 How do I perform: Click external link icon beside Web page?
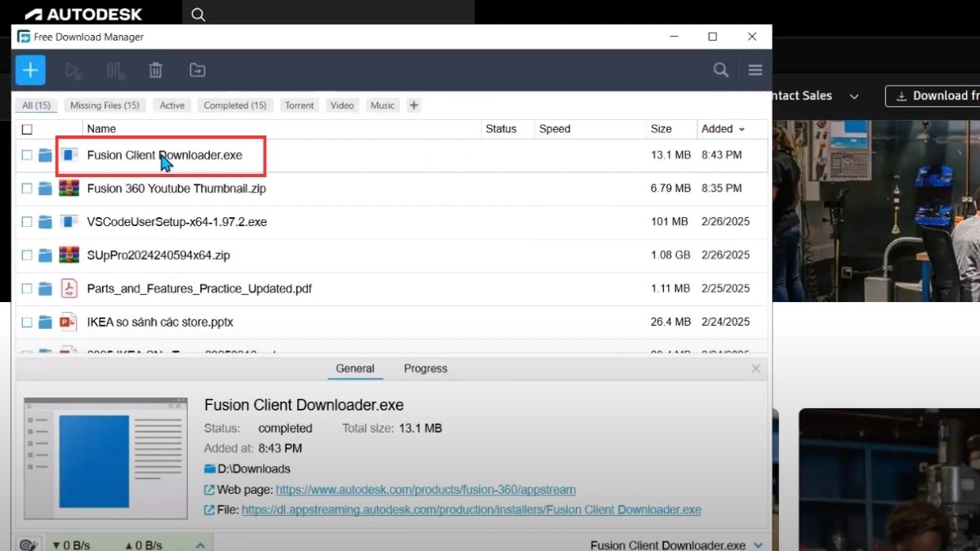pos(210,490)
